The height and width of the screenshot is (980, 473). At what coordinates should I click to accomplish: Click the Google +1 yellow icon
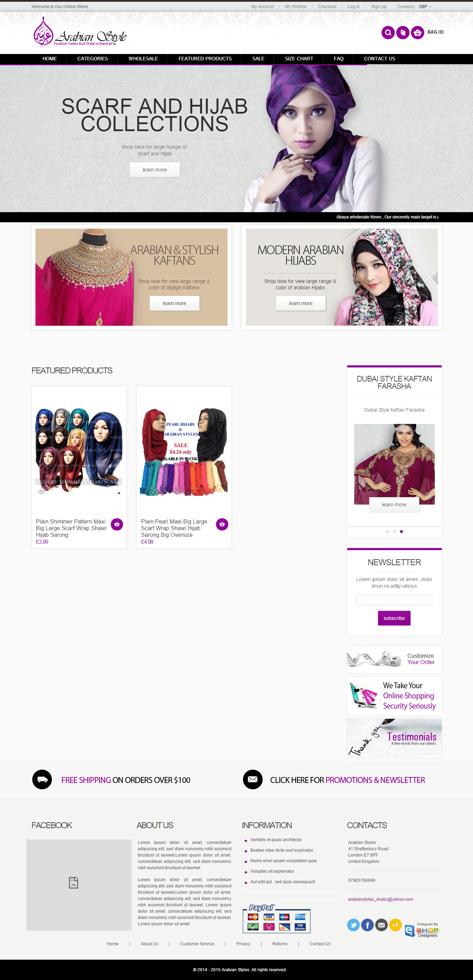click(x=396, y=925)
